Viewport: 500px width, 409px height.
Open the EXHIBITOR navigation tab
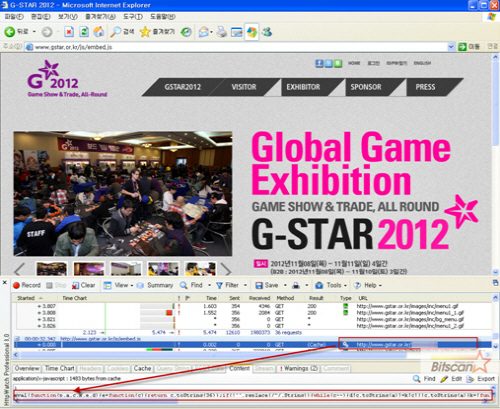(x=303, y=87)
